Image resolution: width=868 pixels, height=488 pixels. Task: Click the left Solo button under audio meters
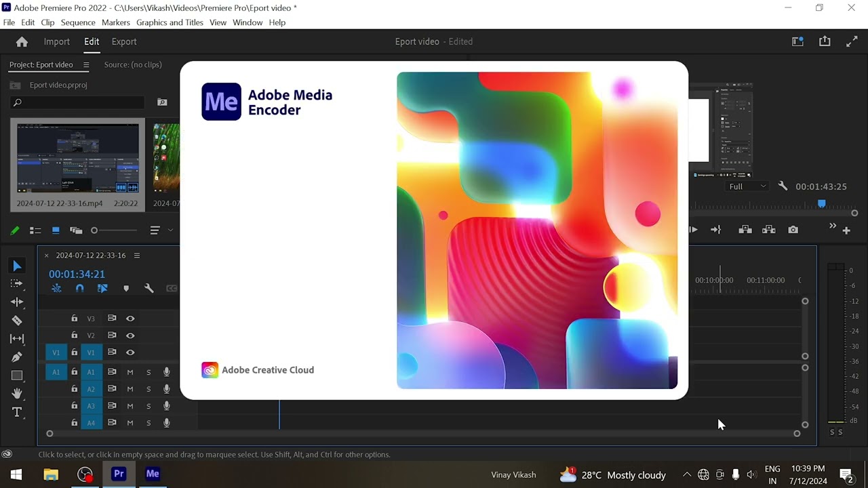[833, 432]
